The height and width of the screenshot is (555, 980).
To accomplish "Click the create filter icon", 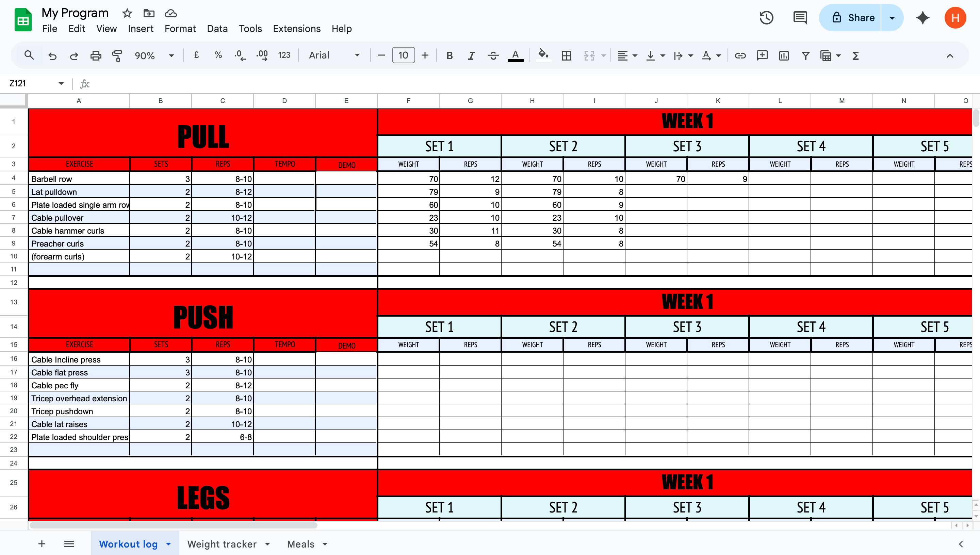I will pos(805,56).
